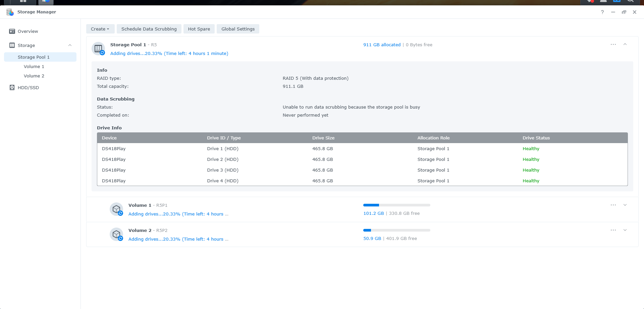The height and width of the screenshot is (309, 644).
Task: Click Storage Pool 1 adding drives status text
Action: [x=169, y=53]
